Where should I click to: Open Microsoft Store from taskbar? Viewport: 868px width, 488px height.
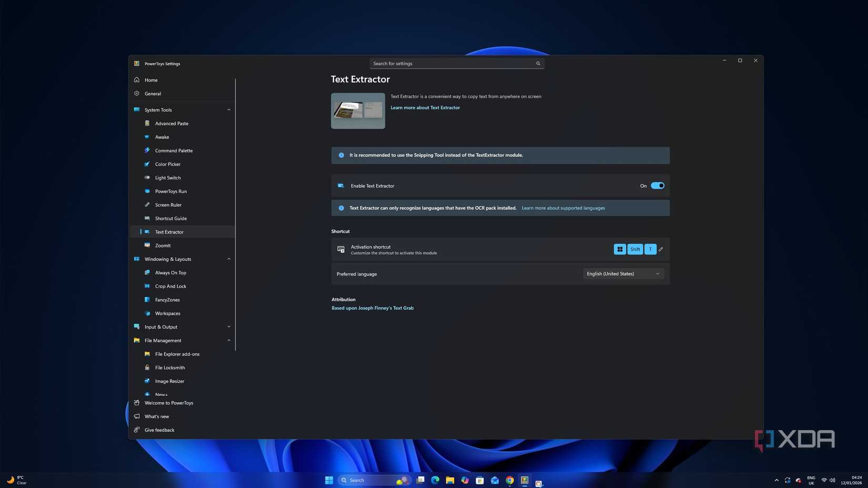[480, 480]
